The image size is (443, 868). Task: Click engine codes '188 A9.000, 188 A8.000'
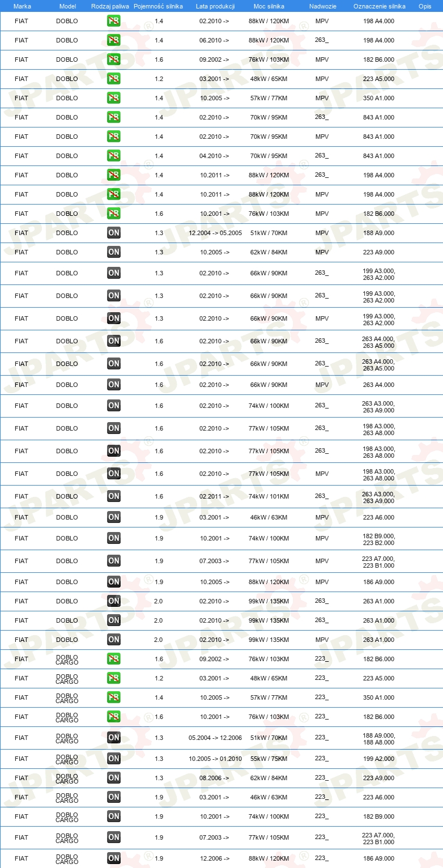379,738
